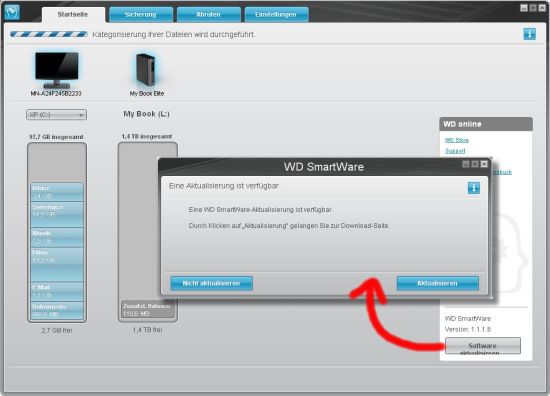Click the Aktualisieren button in the dialog
Screen dimensions: 550x396
437,283
